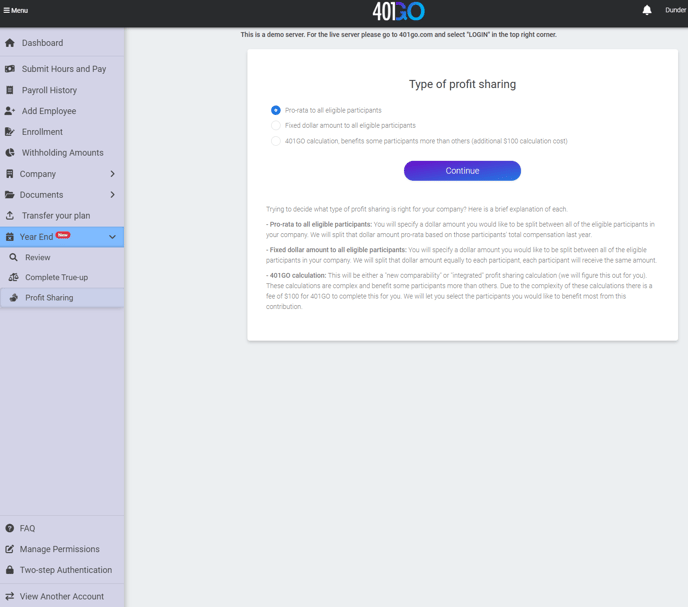Click the notification bell icon
This screenshot has width=688, height=607.
tap(647, 10)
